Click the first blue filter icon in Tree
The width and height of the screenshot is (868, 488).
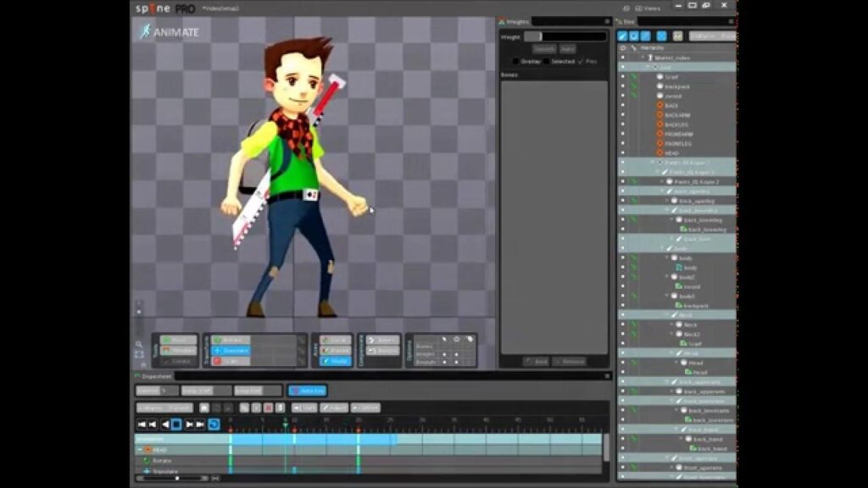pyautogui.click(x=622, y=36)
